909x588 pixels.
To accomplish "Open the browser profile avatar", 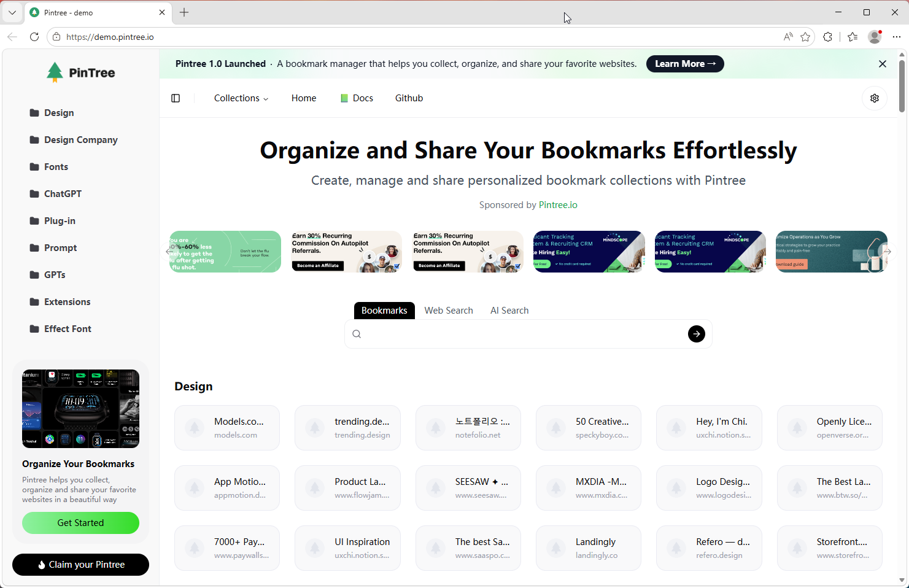I will (x=875, y=37).
